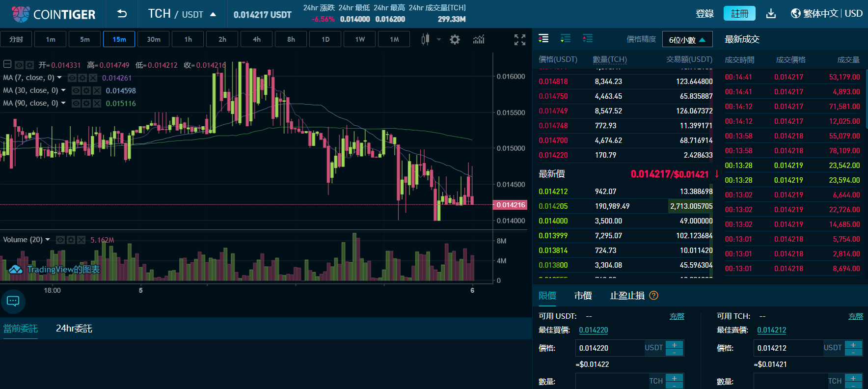The width and height of the screenshot is (868, 389).
Task: Select the 分时 chart view
Action: pyautogui.click(x=16, y=39)
